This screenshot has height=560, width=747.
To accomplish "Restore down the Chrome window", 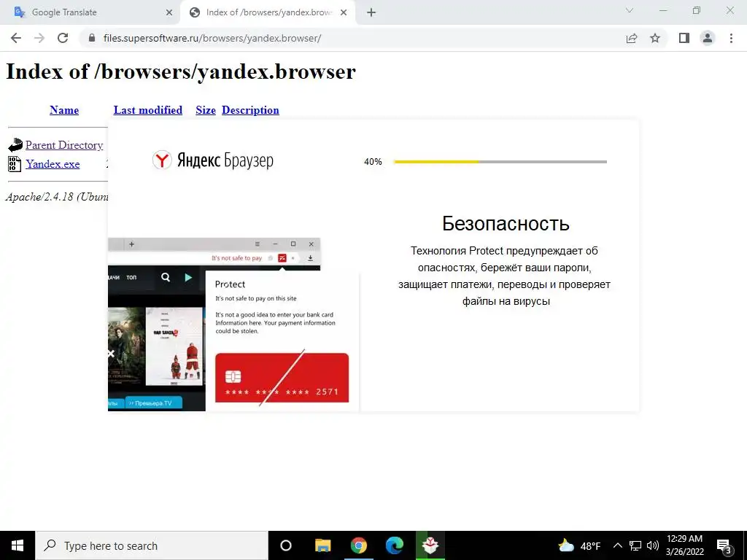I will click(x=697, y=10).
